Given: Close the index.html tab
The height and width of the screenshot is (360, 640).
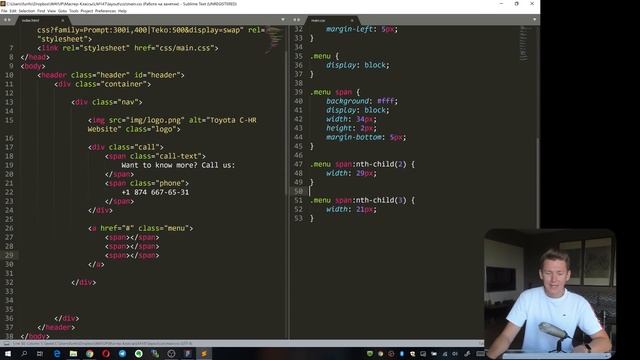Looking at the screenshot, I should 62,20.
